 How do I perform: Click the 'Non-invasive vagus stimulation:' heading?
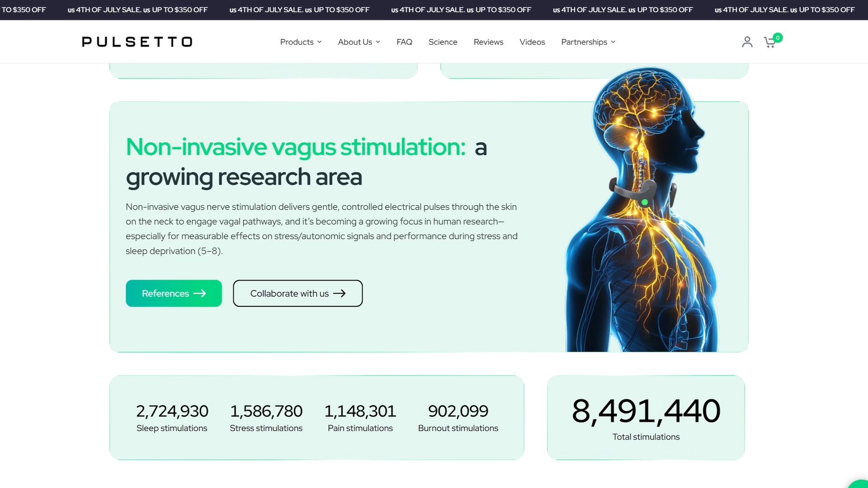coord(296,147)
